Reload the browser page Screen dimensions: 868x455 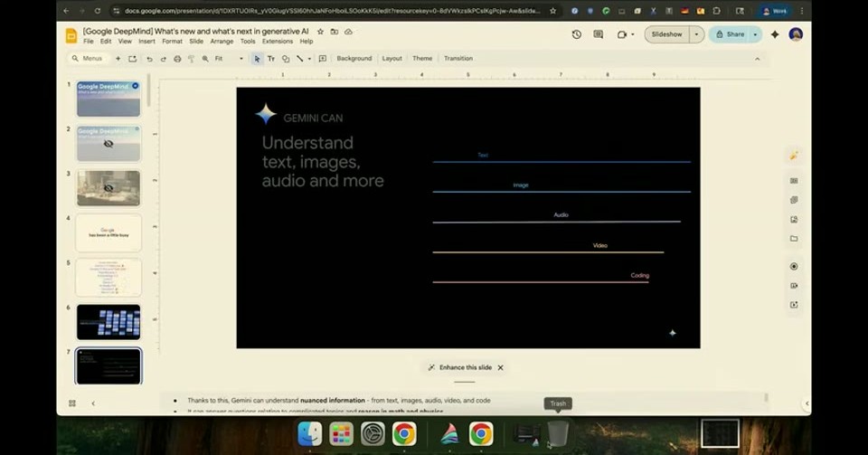98,11
